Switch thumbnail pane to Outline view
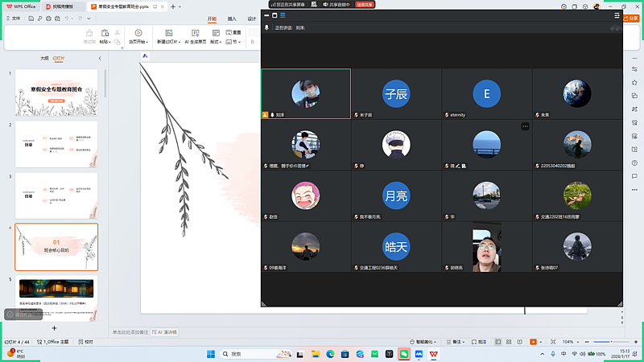Screen dimensions: 644x362 click(x=44, y=58)
